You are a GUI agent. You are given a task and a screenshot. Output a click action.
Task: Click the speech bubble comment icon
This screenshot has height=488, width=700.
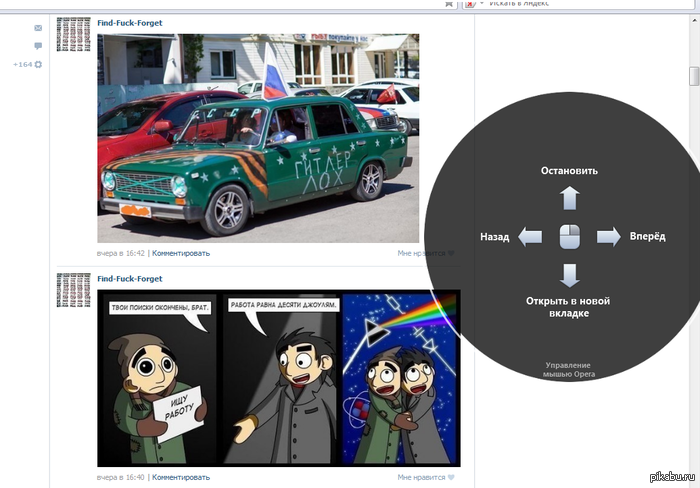(x=38, y=46)
